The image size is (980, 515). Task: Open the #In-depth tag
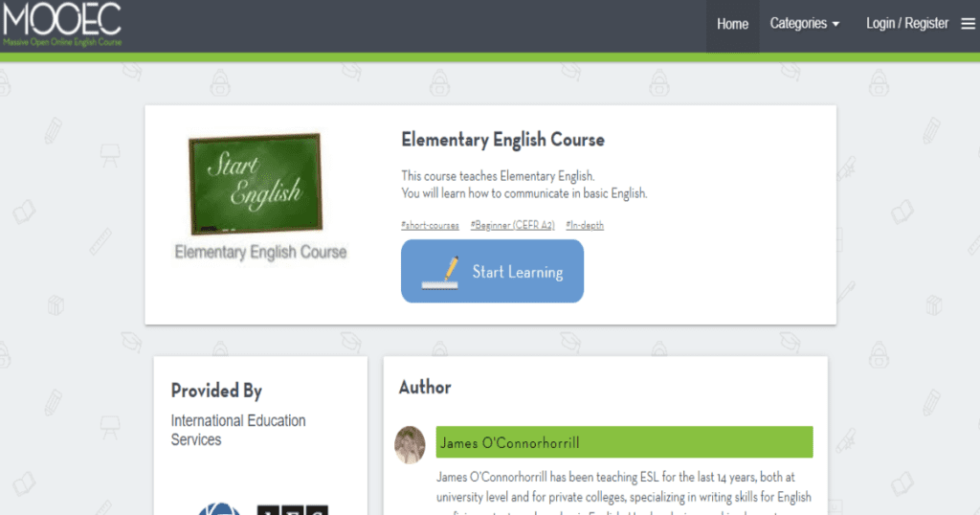[585, 226]
